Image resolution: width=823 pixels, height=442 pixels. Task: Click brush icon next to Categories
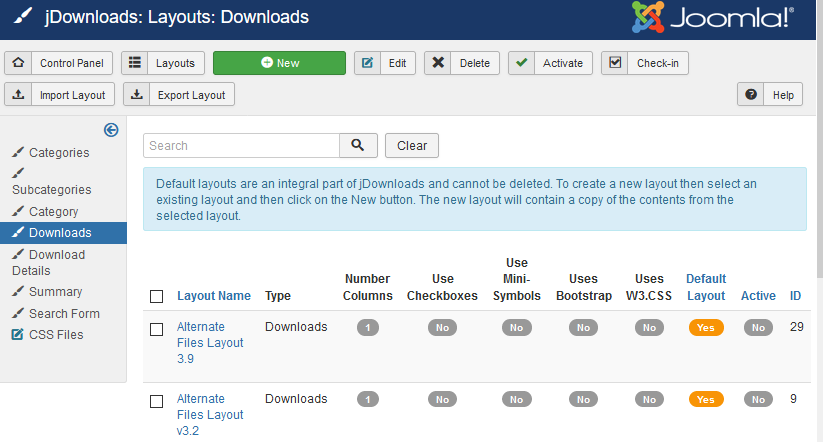coord(18,152)
